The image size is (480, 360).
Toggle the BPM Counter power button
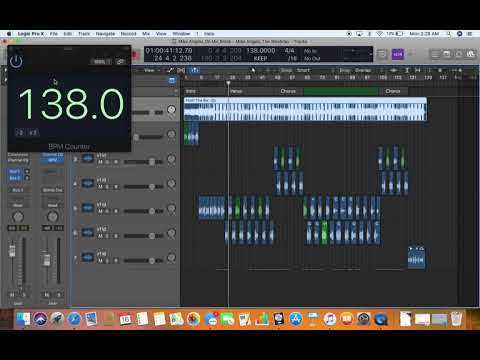pyautogui.click(x=16, y=61)
